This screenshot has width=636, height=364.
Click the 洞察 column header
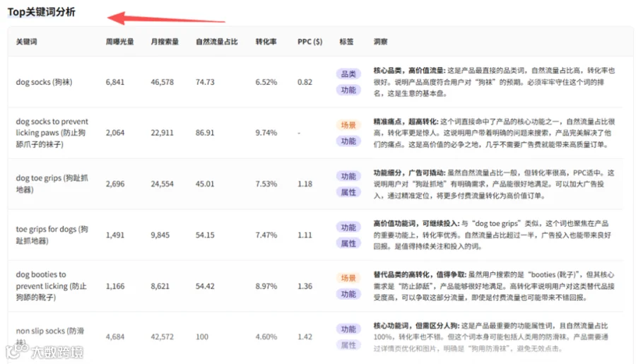click(380, 42)
